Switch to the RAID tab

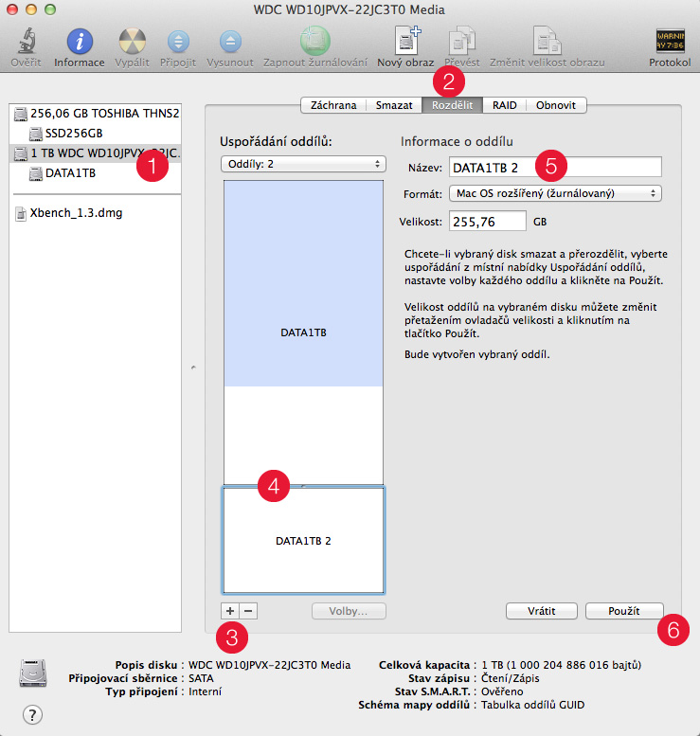point(504,105)
